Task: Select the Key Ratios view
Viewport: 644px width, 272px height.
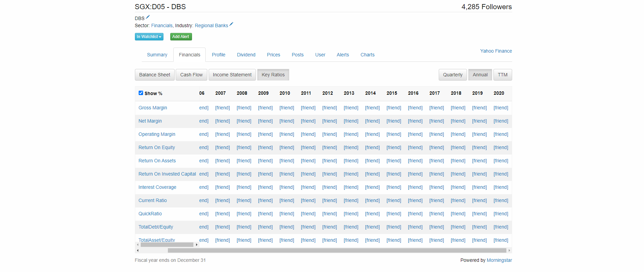Action: coord(273,75)
